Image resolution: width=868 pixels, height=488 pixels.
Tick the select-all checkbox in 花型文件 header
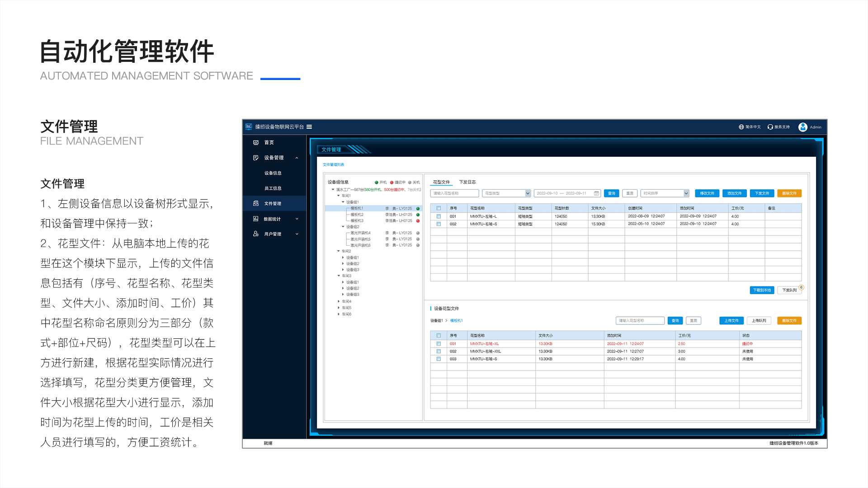(x=439, y=208)
